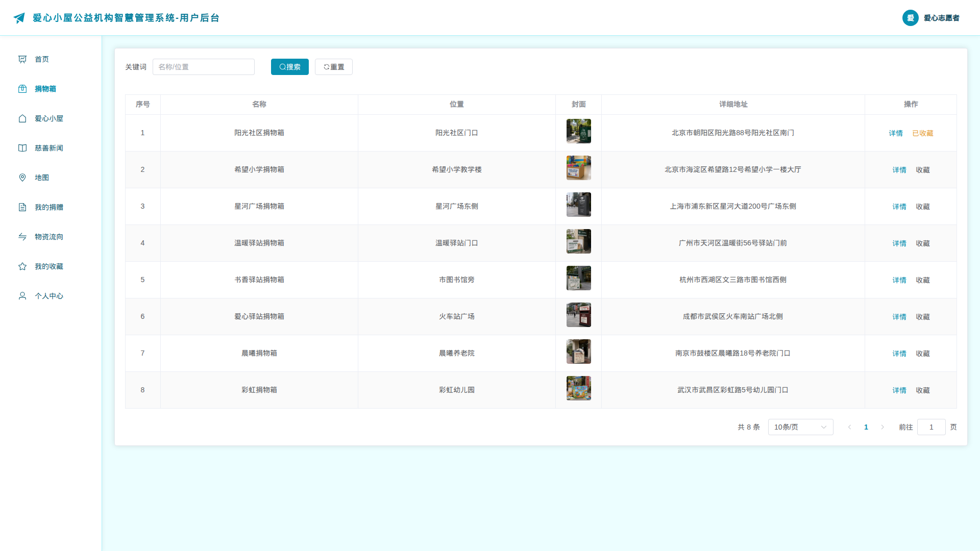Screen dimensions: 980x551
Task: Click cover thumbnail of 星河广场捐物箱
Action: click(579, 205)
